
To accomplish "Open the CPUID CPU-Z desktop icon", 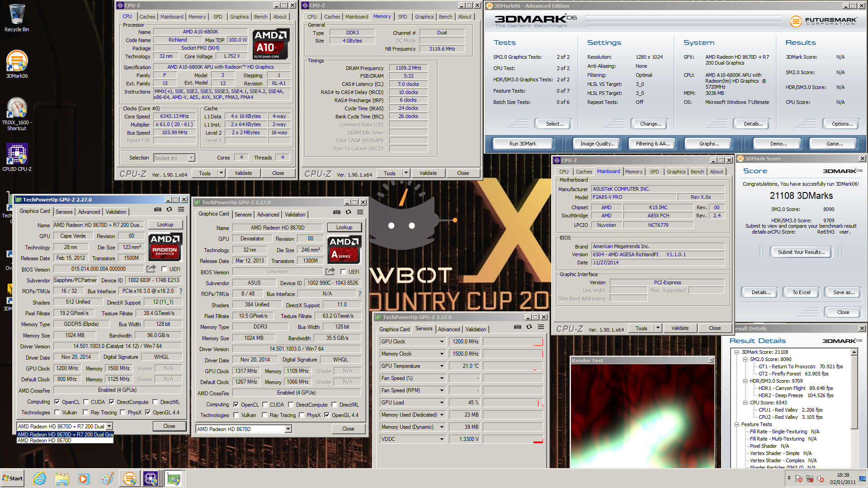I will click(17, 157).
